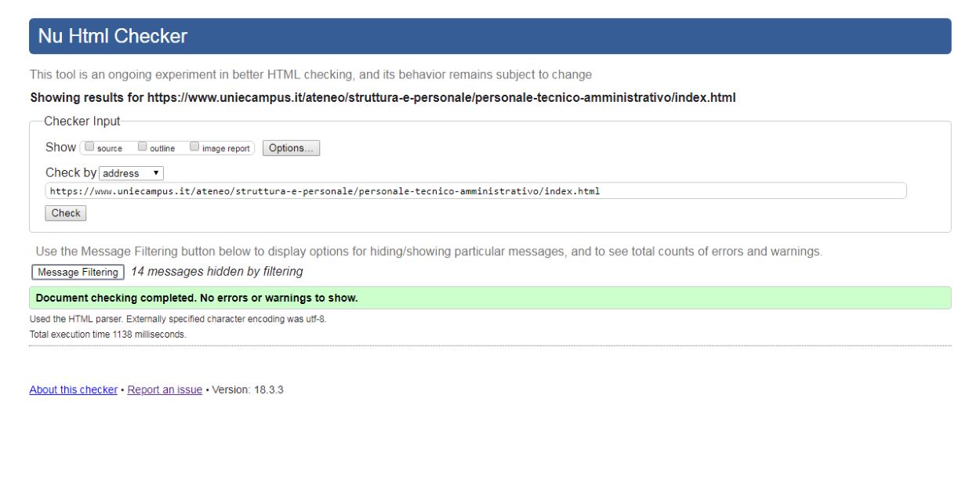Open the Check by address dropdown

point(132,173)
